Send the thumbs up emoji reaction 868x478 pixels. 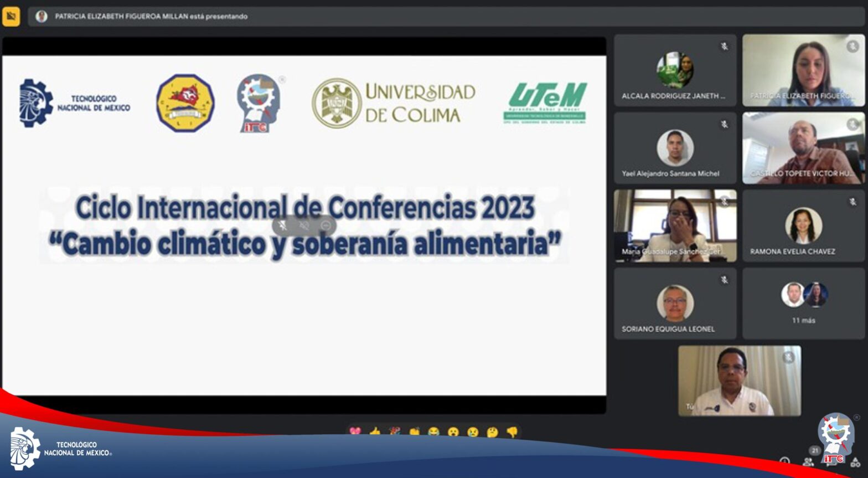click(375, 431)
